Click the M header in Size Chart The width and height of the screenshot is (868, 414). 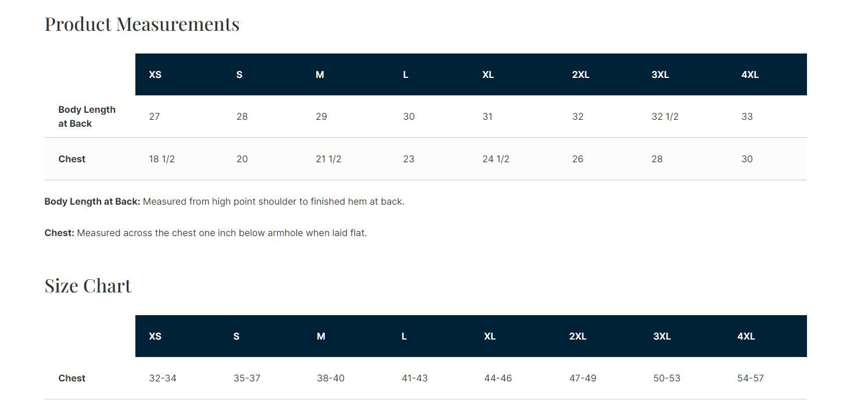click(321, 336)
